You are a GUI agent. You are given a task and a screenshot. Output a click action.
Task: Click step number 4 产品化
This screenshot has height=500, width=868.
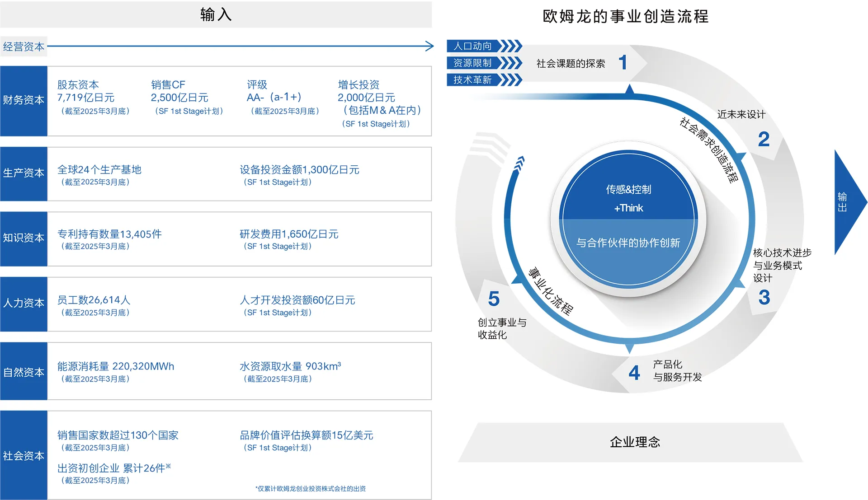(634, 373)
